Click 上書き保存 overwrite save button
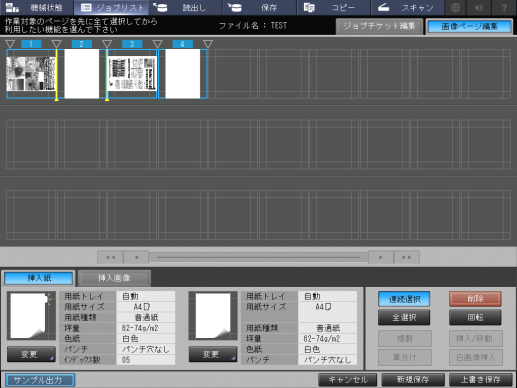The image size is (517, 388). click(x=481, y=380)
